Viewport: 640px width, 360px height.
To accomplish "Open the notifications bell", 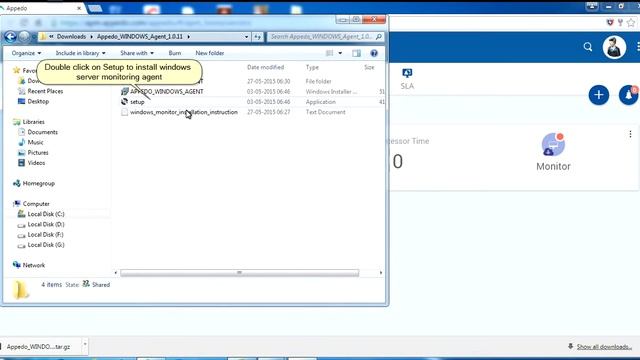I will 629,95.
